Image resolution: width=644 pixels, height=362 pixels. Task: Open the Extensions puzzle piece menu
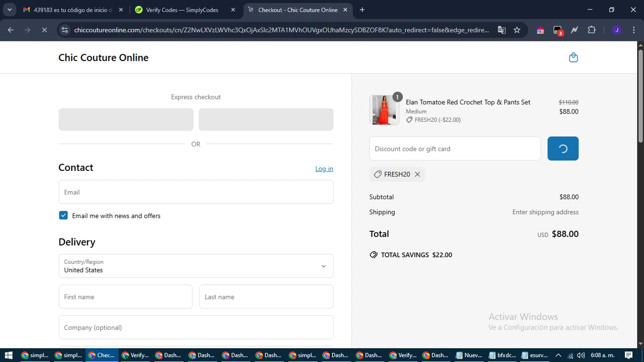(x=592, y=30)
